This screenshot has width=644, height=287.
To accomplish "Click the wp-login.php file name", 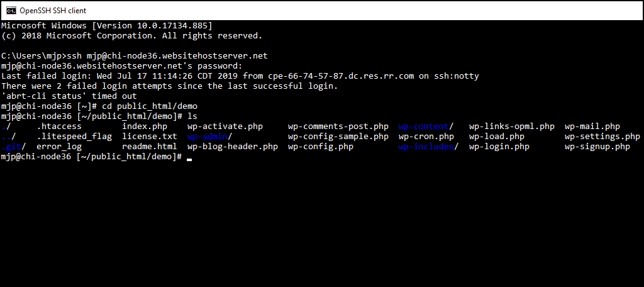I will 499,147.
